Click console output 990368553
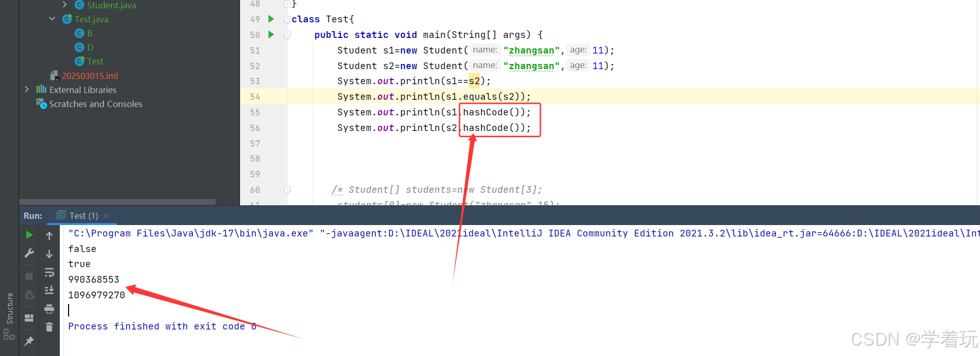 (x=94, y=280)
